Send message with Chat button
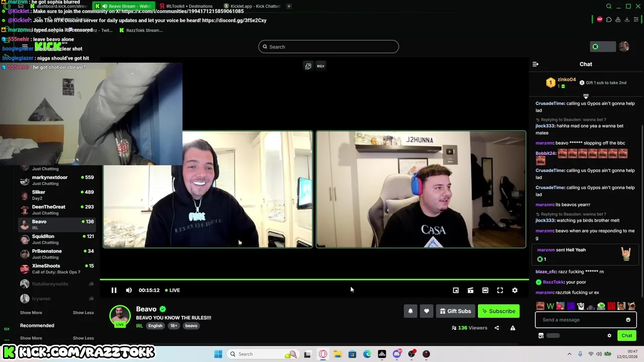The image size is (644, 362). 626,335
